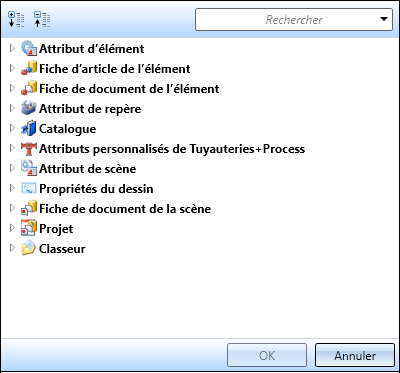Click the expand all tree icon
400x373 pixels.
(x=16, y=20)
